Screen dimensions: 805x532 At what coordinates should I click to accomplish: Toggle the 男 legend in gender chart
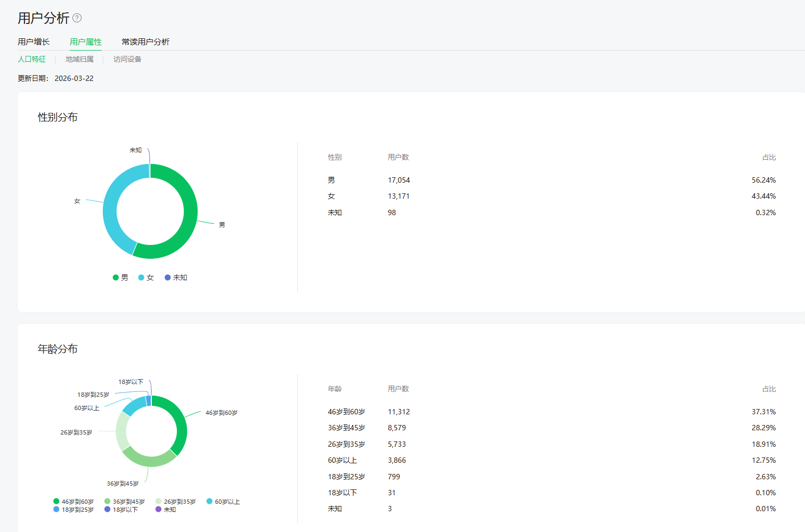121,277
